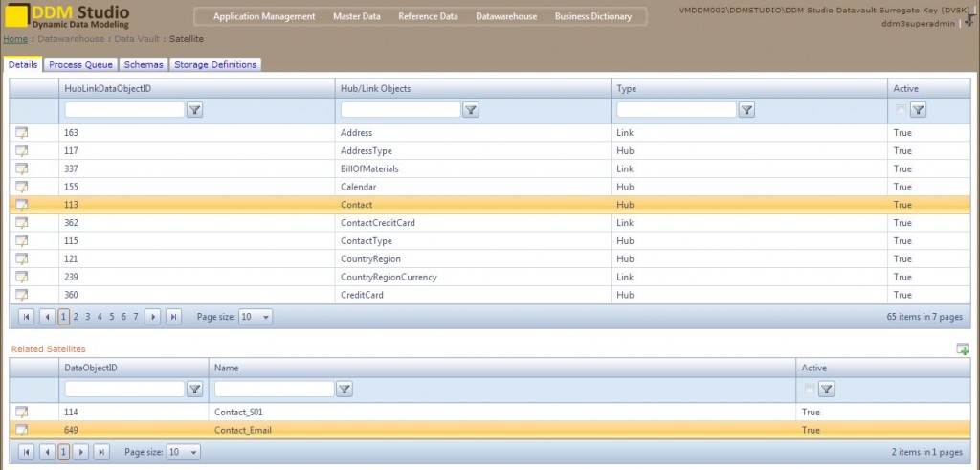Open edit icon for ContactCreditCard row
This screenshot has width=980, height=470.
pyautogui.click(x=22, y=222)
